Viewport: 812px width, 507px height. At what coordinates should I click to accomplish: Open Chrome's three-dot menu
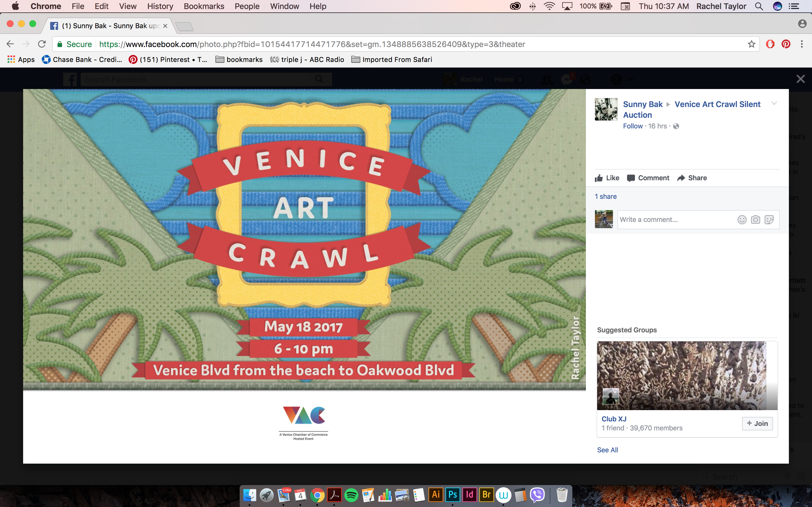802,44
